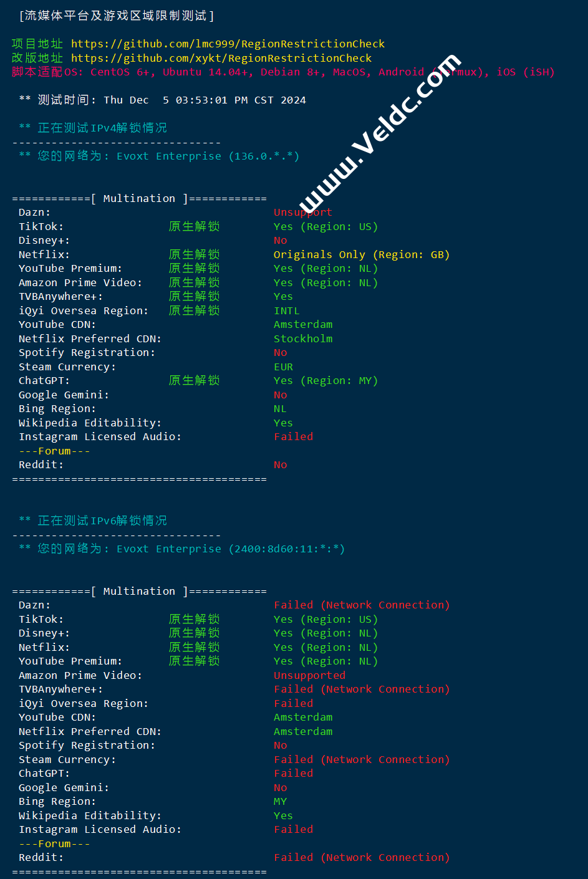Open the lmc999 RegionRestrictionCheck GitHub link
588x879 pixels.
(x=228, y=44)
